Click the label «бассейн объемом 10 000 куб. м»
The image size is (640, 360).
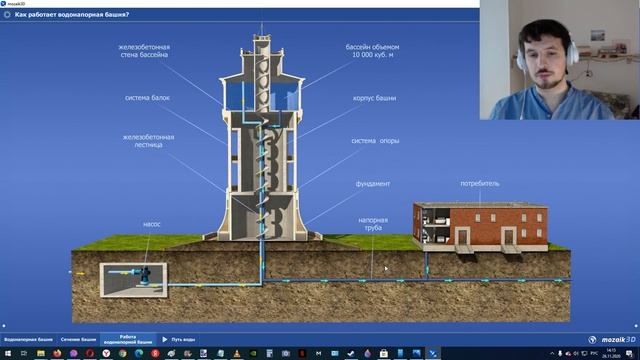tap(372, 51)
